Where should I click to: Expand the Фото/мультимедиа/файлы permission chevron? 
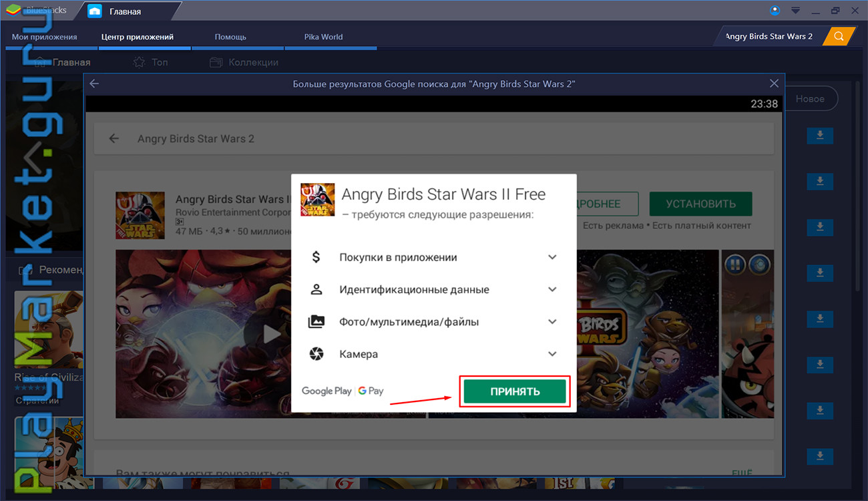552,321
